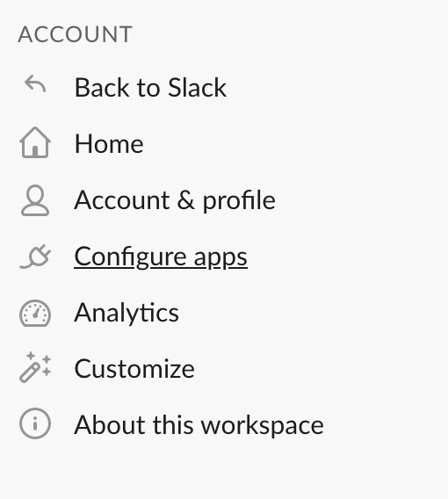Click the word profile in Account & profile
448x499 pixels.
(239, 201)
